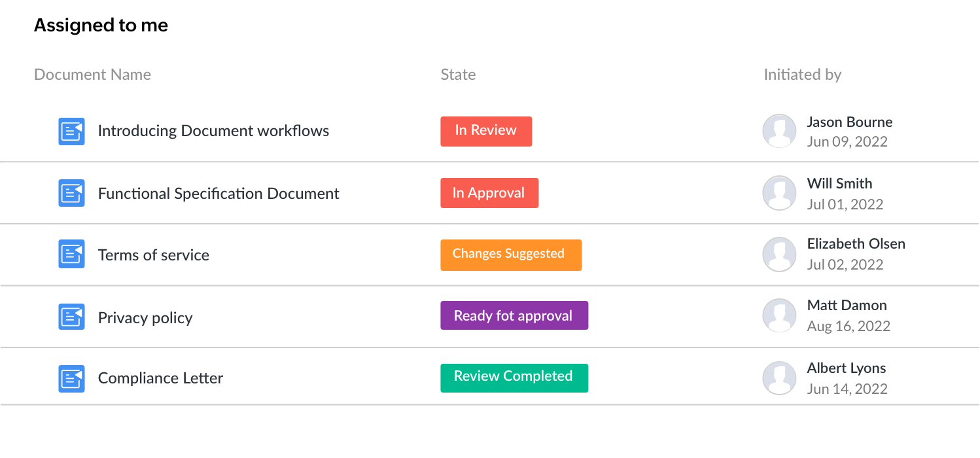Click Albert Lyons' avatar image
The height and width of the screenshot is (458, 980).
pos(779,378)
